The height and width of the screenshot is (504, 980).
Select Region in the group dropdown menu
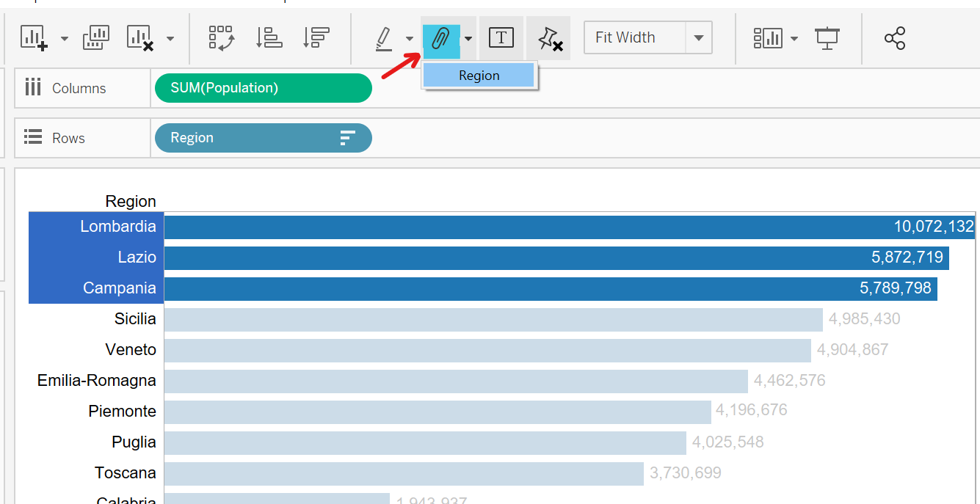pyautogui.click(x=479, y=76)
